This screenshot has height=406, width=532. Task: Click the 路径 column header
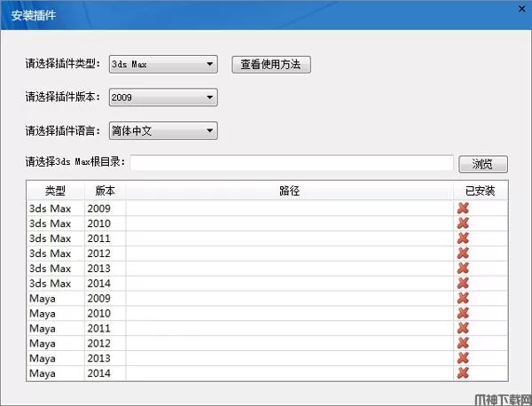click(x=289, y=191)
